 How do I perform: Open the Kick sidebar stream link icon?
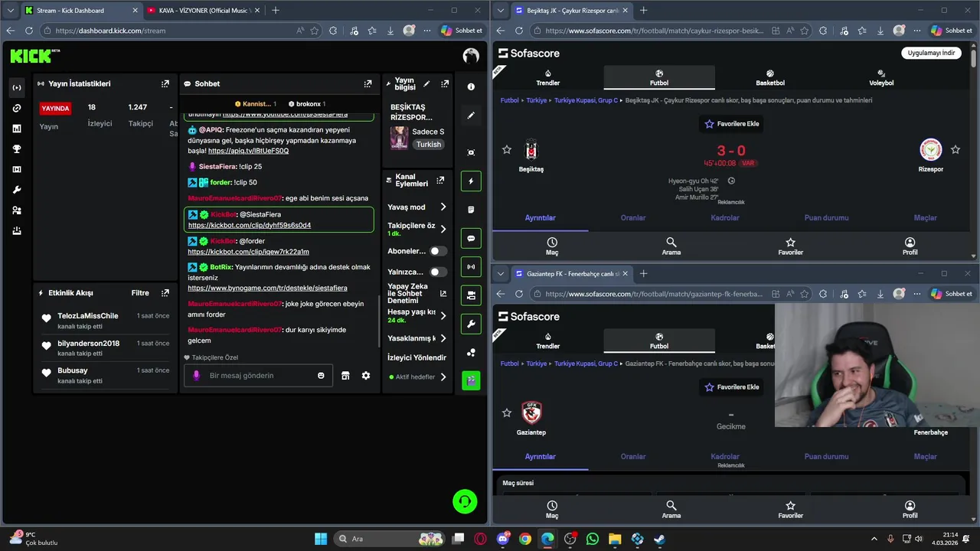[x=17, y=108]
